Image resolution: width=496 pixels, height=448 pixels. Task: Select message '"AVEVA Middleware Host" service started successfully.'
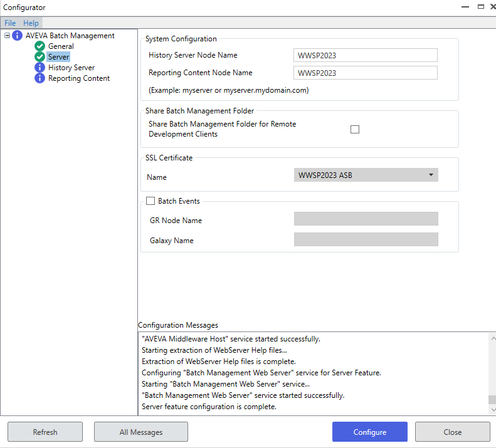coord(231,339)
